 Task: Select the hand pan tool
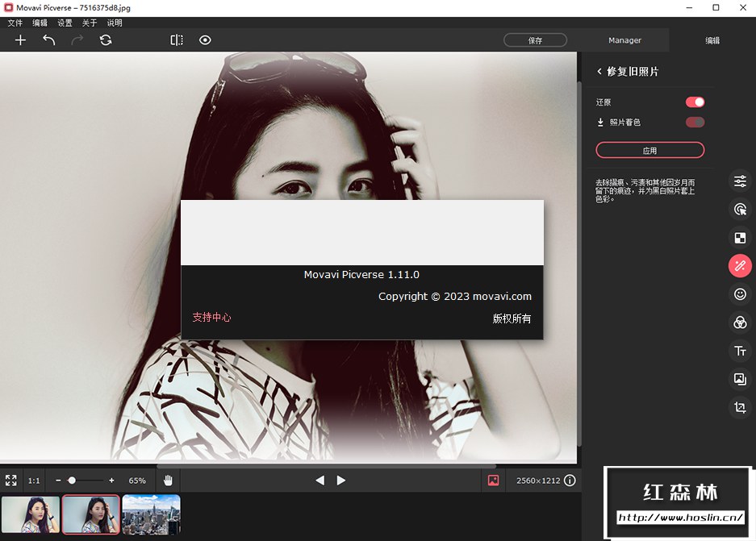[x=168, y=481]
